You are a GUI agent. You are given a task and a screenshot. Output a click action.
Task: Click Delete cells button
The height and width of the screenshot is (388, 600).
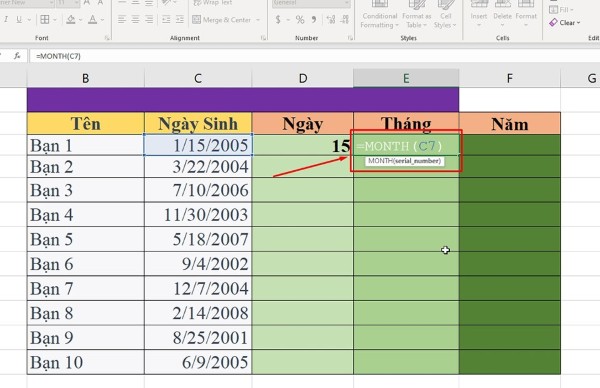click(502, 15)
